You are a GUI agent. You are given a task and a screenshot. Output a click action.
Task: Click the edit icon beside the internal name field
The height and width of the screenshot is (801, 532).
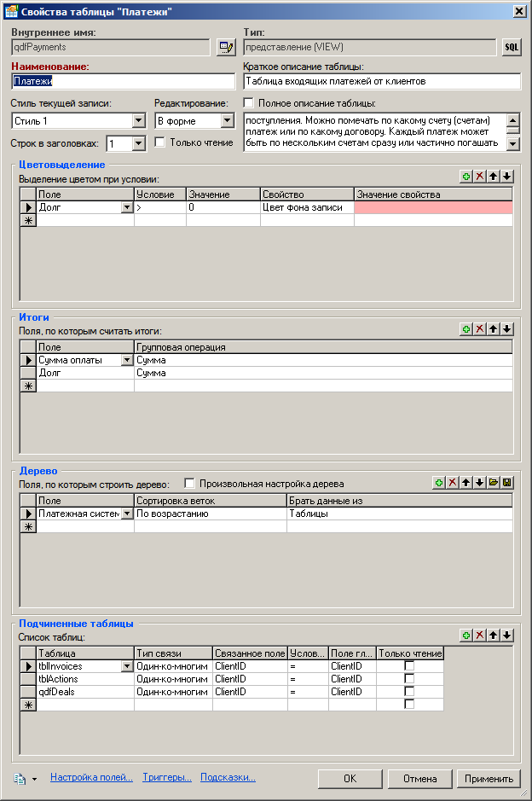tap(225, 47)
